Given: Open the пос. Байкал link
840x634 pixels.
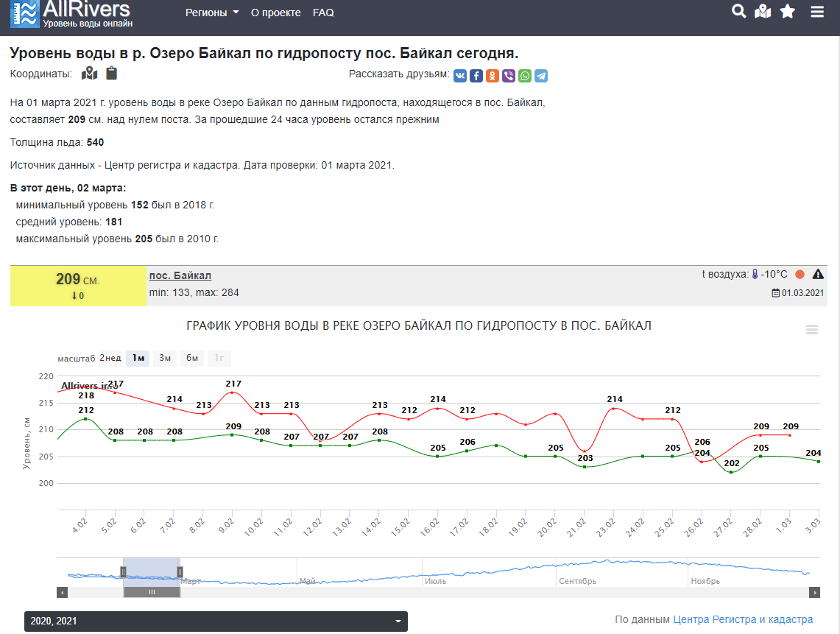Looking at the screenshot, I should 180,275.
